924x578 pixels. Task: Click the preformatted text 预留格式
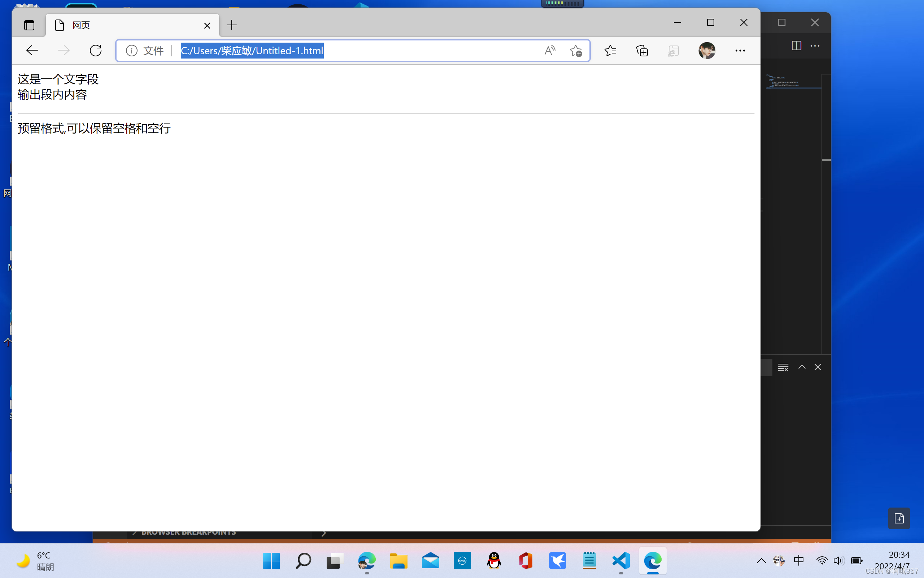[94, 128]
